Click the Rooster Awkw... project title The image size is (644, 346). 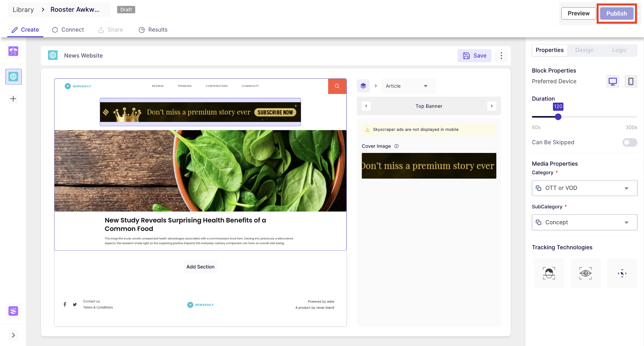point(75,10)
